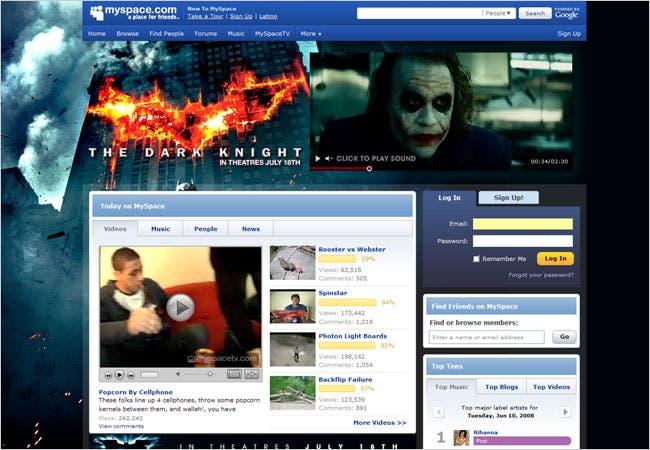650x450 pixels.
Task: Click Photon Light Boards title link
Action: coord(352,336)
